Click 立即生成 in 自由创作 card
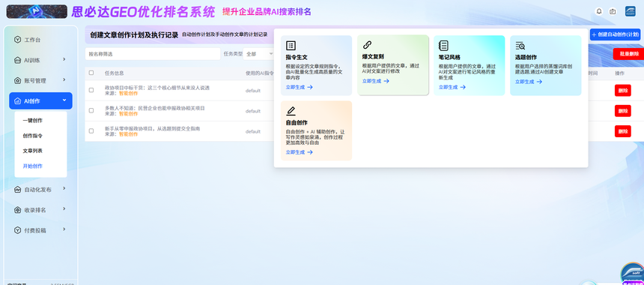 [x=300, y=152]
